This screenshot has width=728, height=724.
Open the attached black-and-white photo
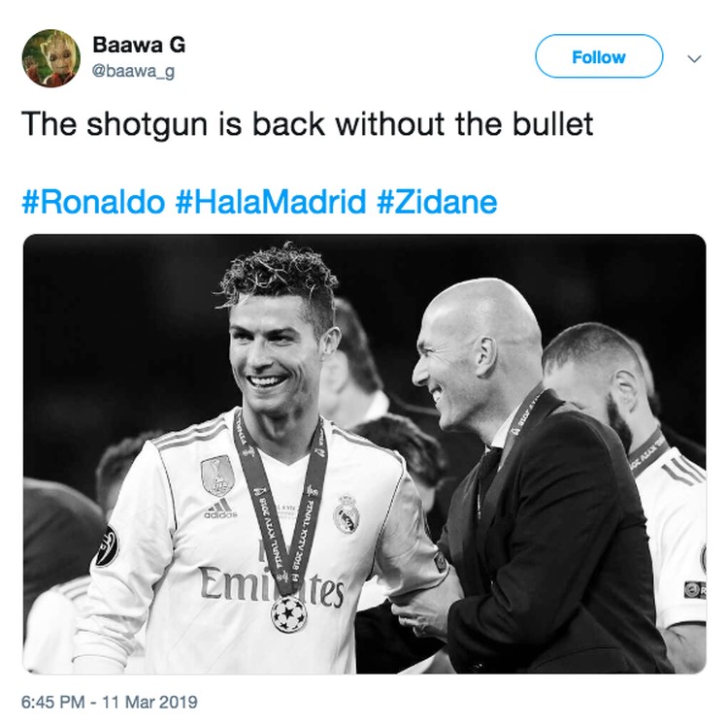364,454
